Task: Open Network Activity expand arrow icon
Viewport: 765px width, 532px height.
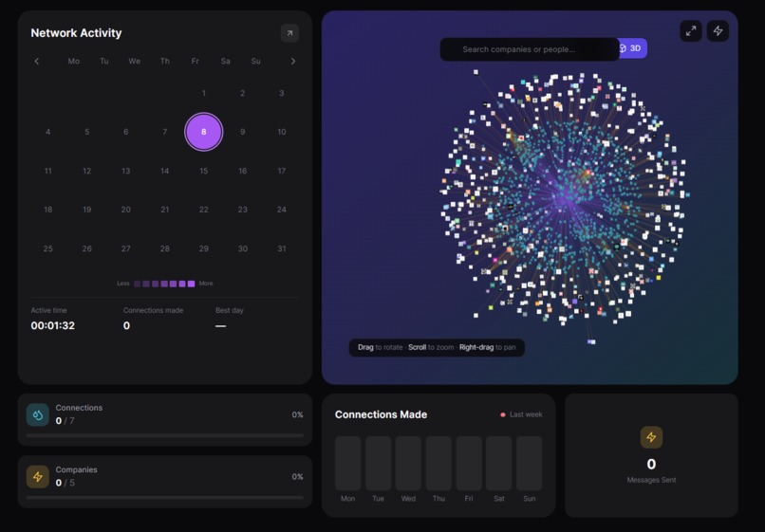Action: (x=289, y=33)
